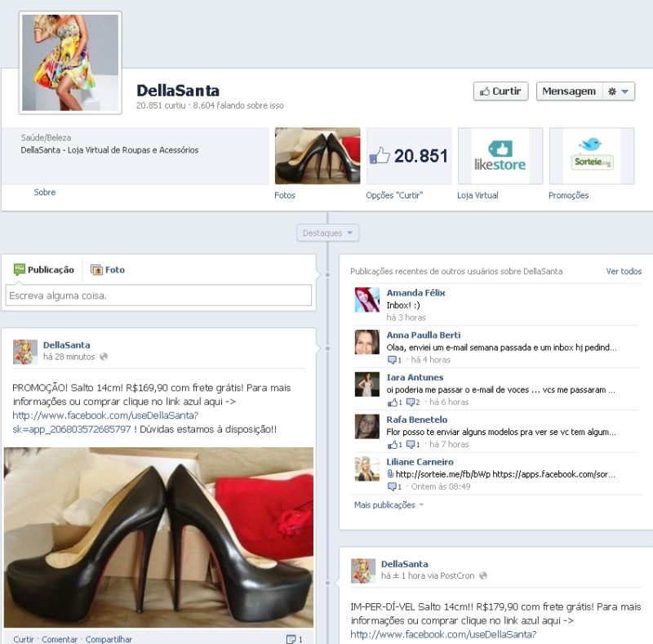Expand Mais publicações list

[x=389, y=505]
